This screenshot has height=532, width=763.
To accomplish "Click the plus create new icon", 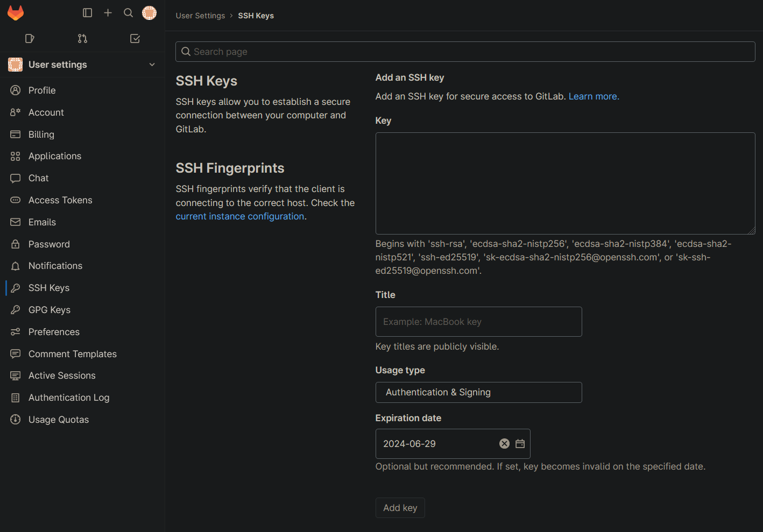I will (108, 13).
